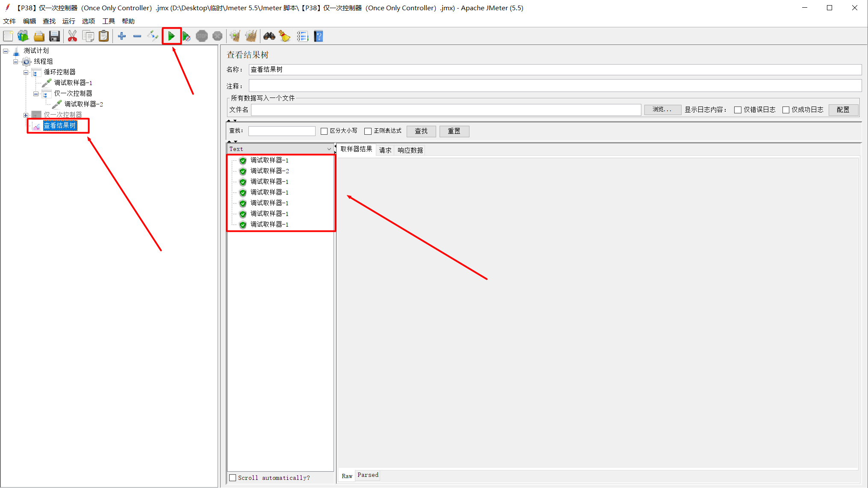Click the green Start run button
Screen dimensions: 868x488
[x=171, y=36]
